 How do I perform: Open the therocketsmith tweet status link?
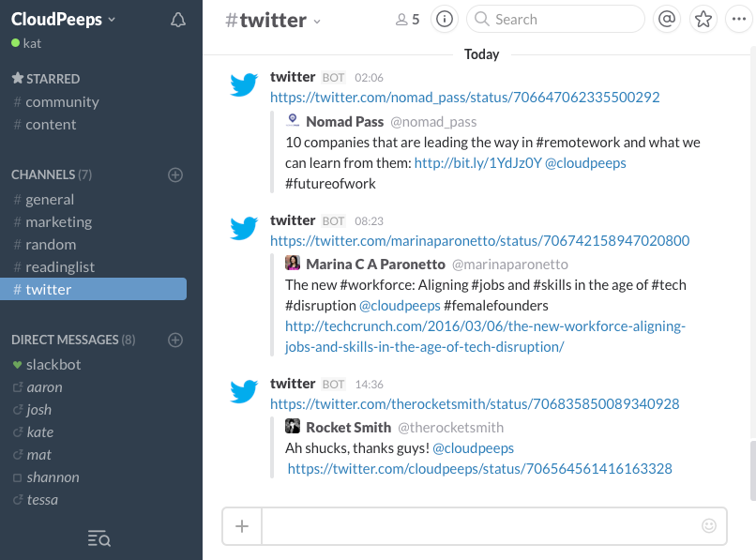[475, 403]
